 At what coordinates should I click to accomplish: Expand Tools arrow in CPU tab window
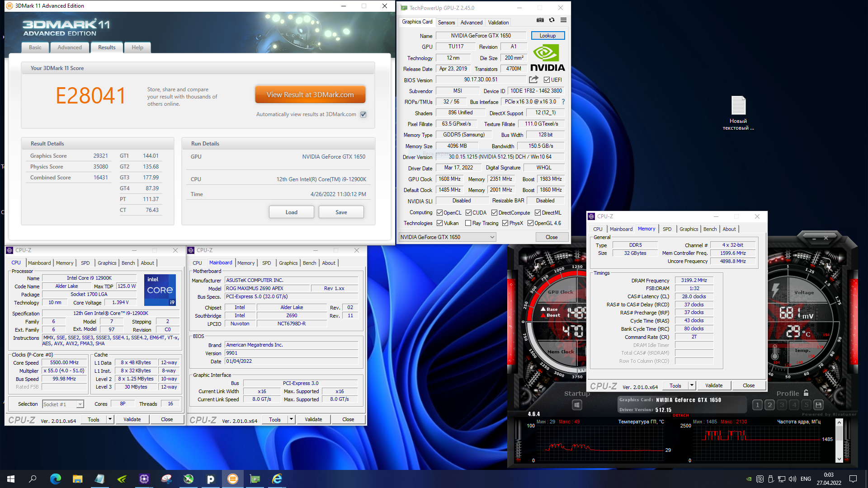coord(110,419)
